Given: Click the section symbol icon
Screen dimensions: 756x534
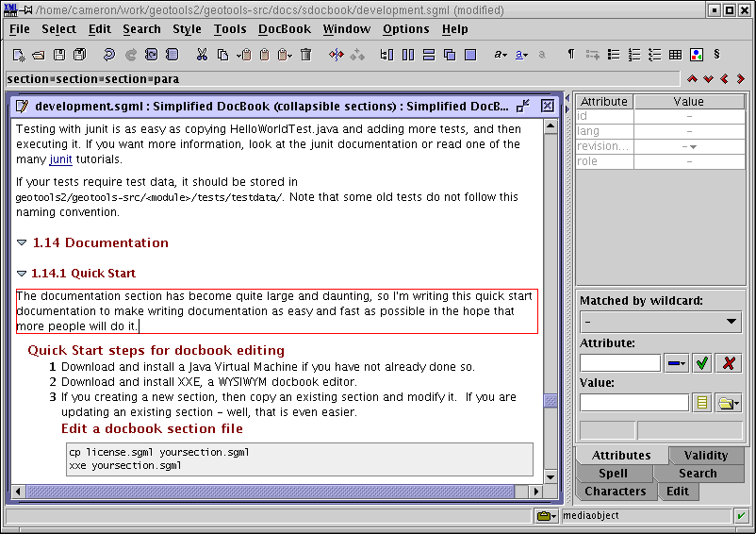Looking at the screenshot, I should [x=716, y=54].
